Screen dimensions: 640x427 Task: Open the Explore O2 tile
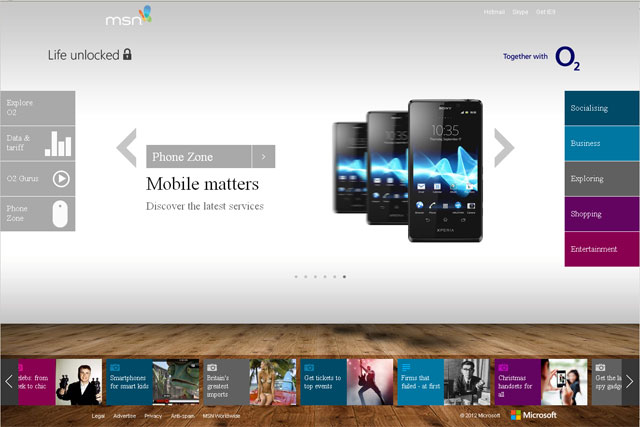[38, 108]
